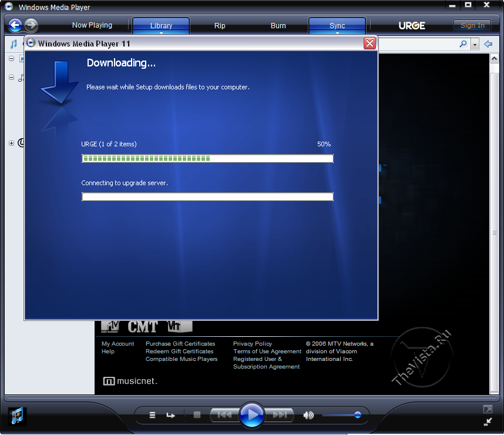Click the music visualization icon at bottom-left

(16, 415)
